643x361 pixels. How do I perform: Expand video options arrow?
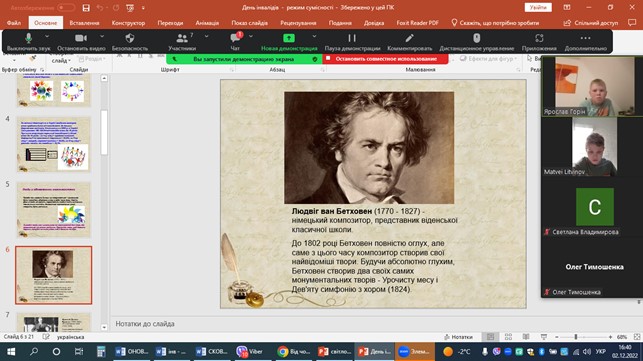coord(102,37)
